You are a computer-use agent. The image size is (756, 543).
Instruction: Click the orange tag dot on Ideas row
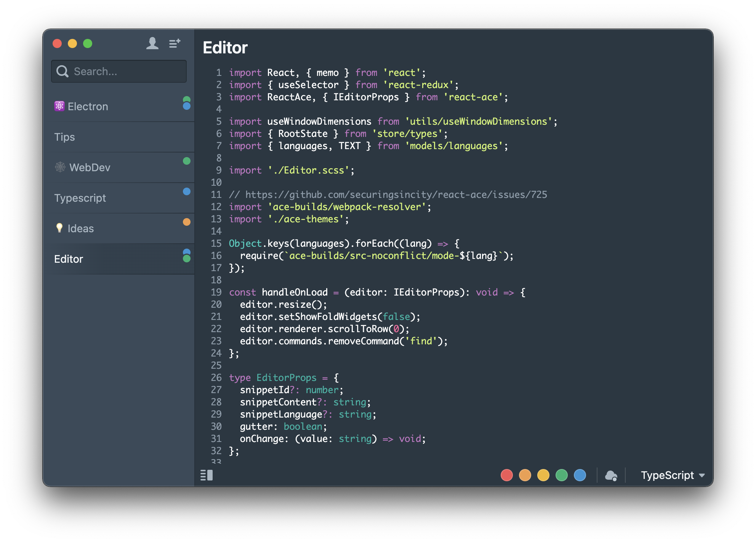[x=187, y=222]
